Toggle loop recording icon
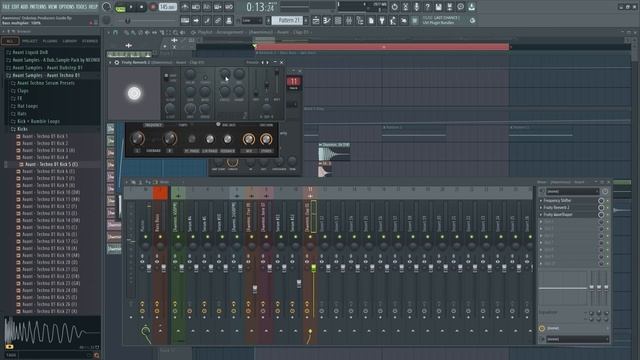This screenshot has height=360, width=640. pos(229,7)
